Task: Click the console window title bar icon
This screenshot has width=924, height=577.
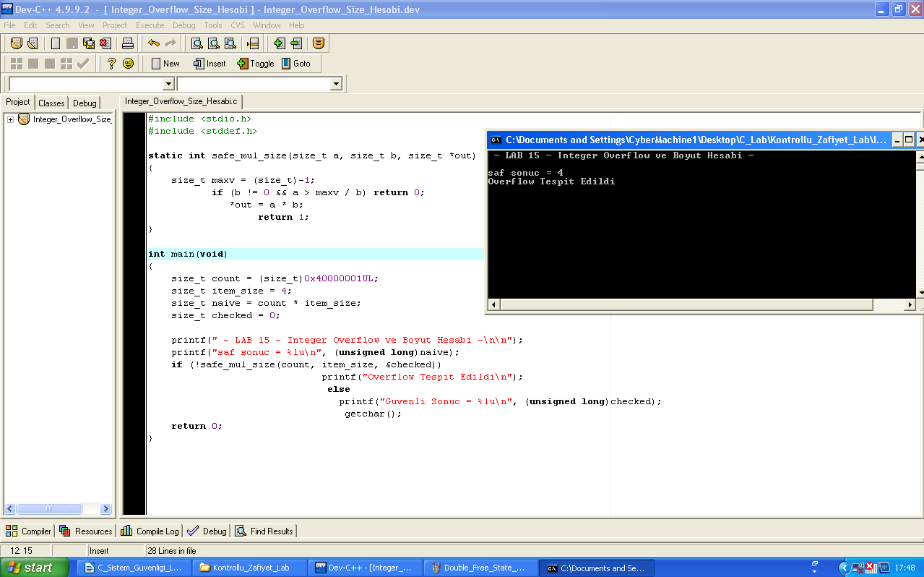Action: coord(496,140)
